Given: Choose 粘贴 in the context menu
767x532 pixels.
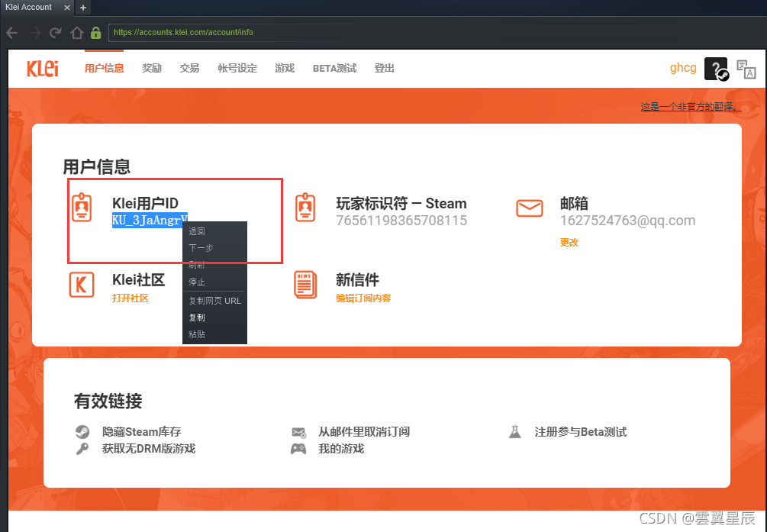Looking at the screenshot, I should (214, 334).
